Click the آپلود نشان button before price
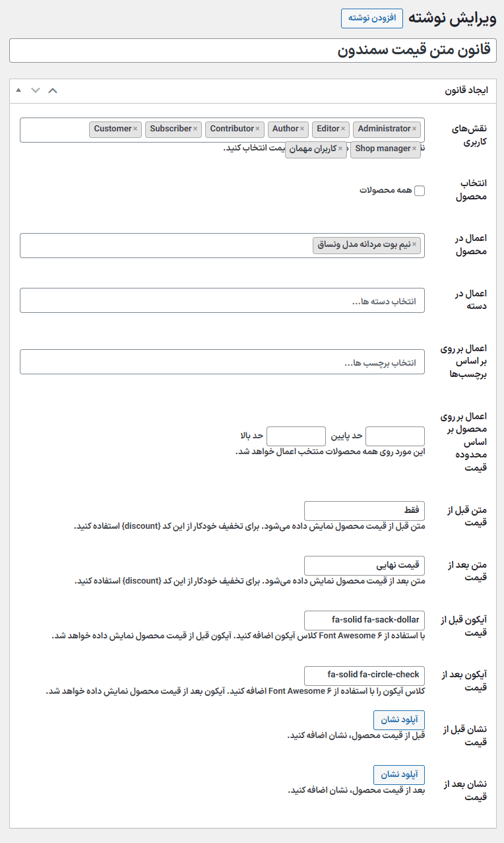The height and width of the screenshot is (843, 504). (x=399, y=720)
